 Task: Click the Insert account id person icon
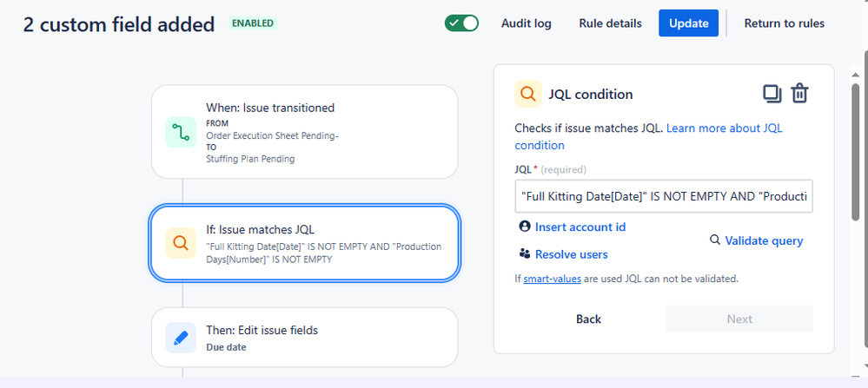[x=524, y=227]
